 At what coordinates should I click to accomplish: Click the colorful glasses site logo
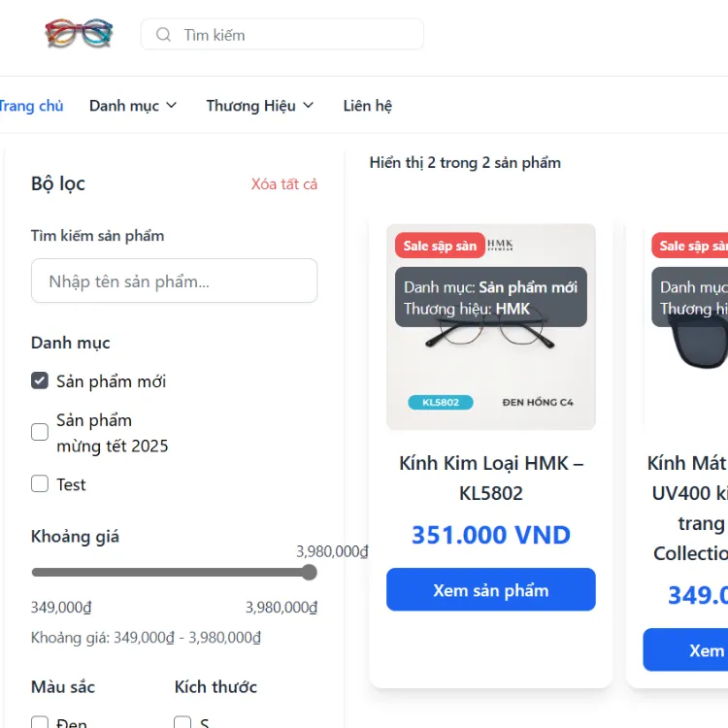(79, 34)
